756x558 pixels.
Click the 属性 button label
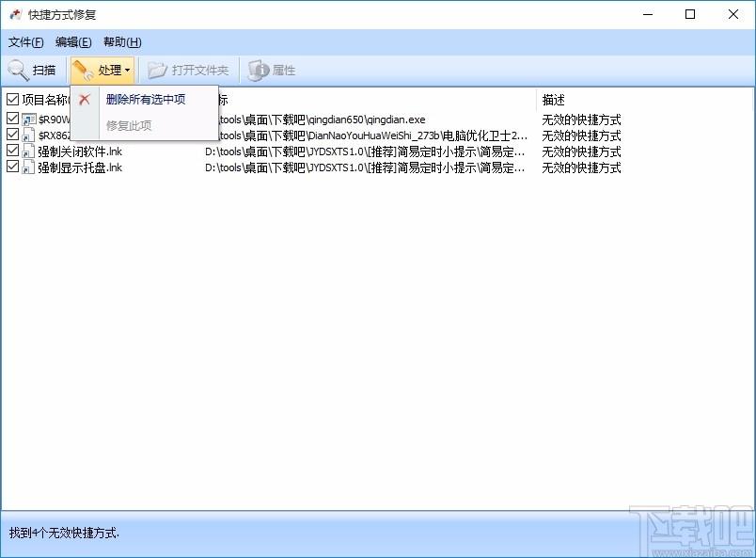pyautogui.click(x=284, y=71)
